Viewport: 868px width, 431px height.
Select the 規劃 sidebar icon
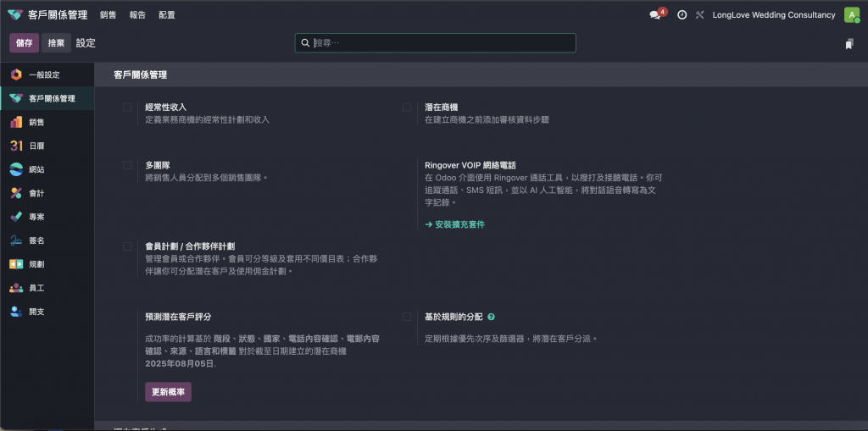pyautogui.click(x=16, y=264)
